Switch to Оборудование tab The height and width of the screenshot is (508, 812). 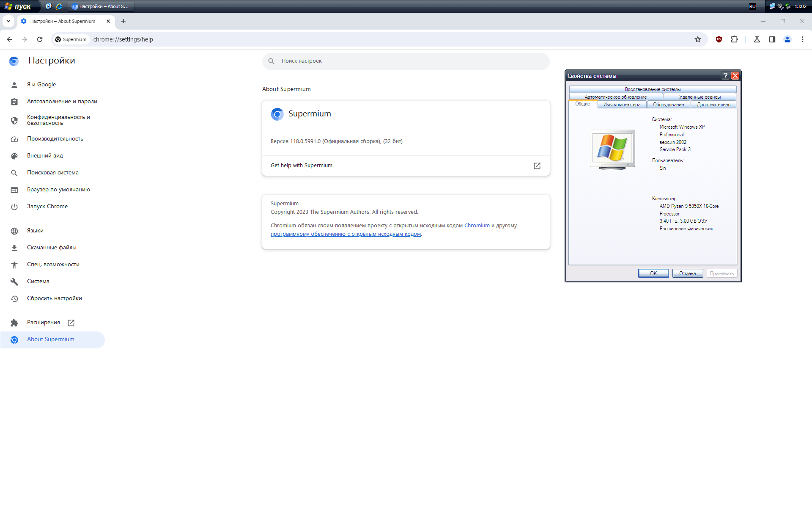point(668,105)
